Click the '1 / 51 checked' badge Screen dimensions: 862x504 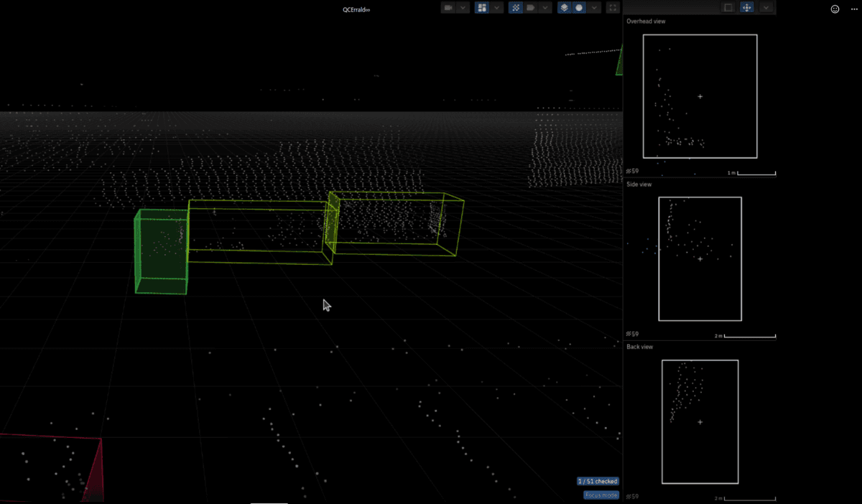point(598,481)
